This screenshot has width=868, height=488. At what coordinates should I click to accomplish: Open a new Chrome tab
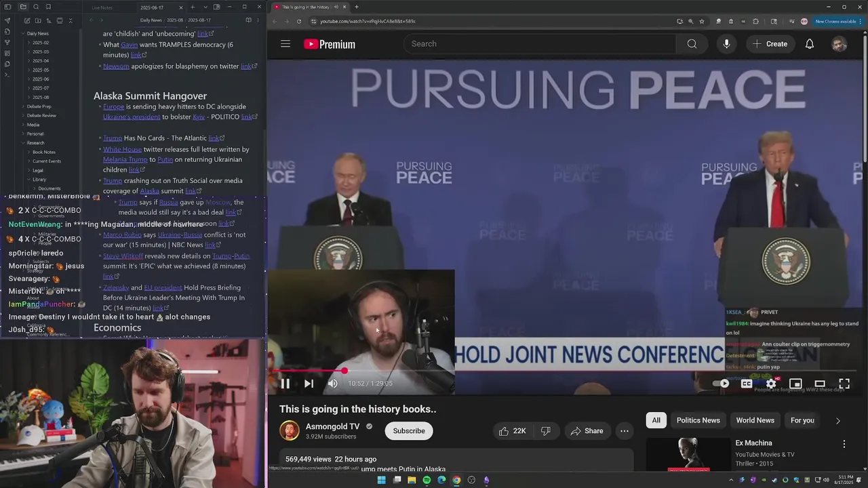tap(357, 7)
